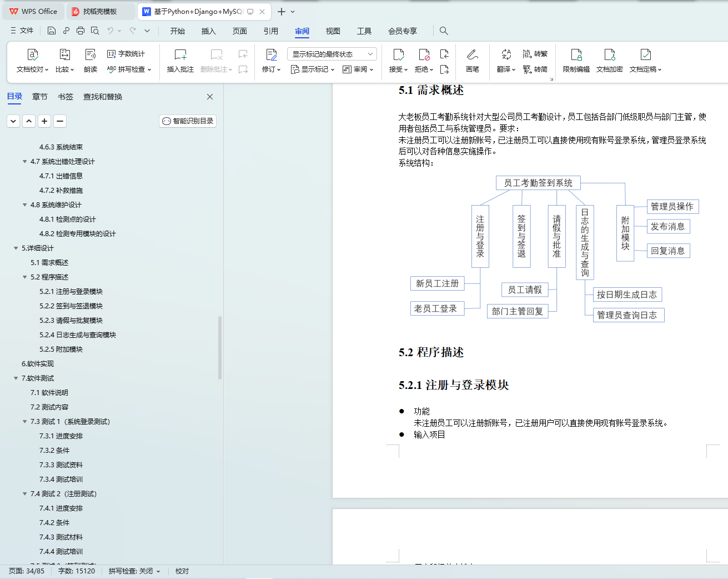Go to previous revision icon
This screenshot has width=728, height=579.
444,54
